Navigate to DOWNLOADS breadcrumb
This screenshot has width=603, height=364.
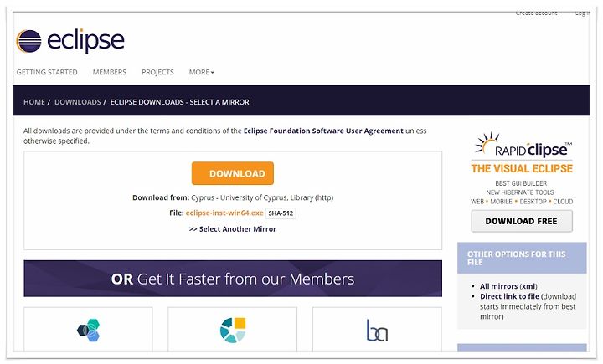click(x=78, y=102)
